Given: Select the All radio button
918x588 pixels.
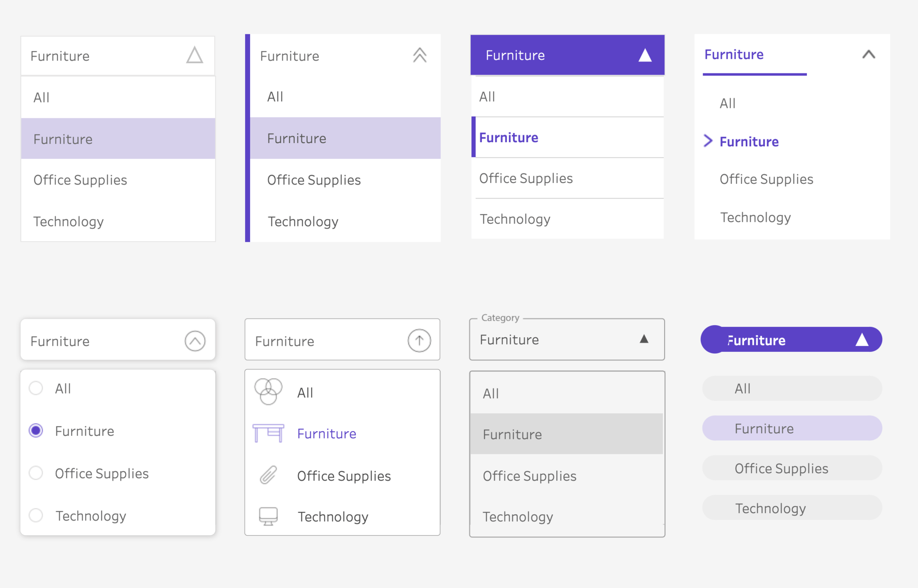Looking at the screenshot, I should tap(35, 388).
